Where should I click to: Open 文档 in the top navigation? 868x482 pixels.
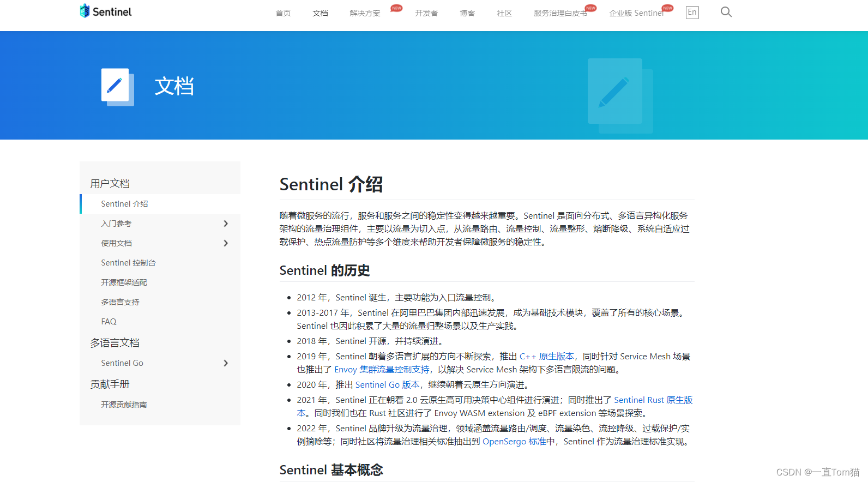(x=320, y=13)
